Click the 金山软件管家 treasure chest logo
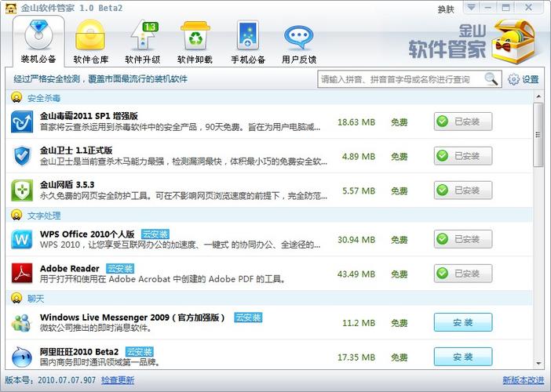 click(513, 42)
